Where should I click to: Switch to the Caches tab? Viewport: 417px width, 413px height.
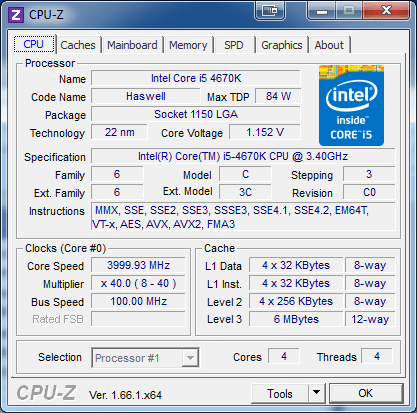point(78,45)
